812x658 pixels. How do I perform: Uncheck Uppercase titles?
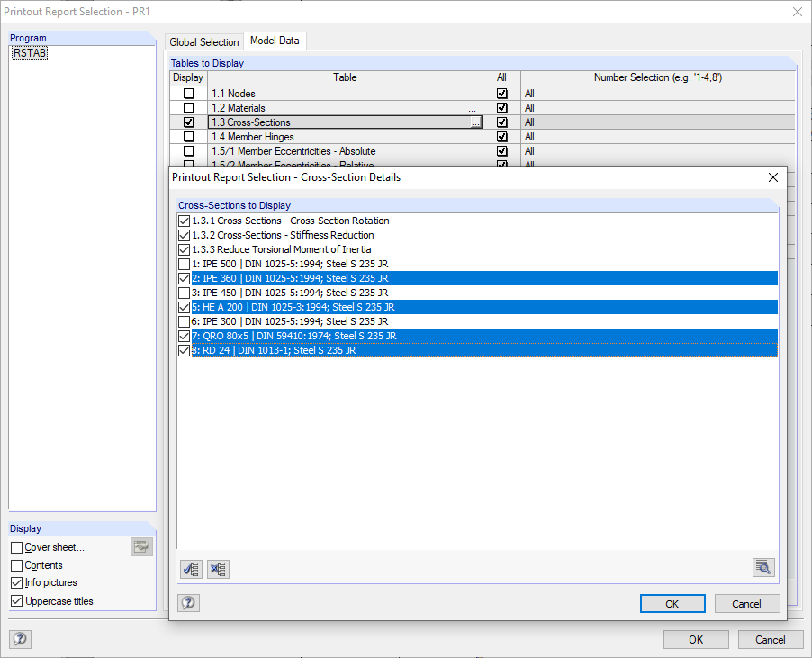pyautogui.click(x=15, y=600)
